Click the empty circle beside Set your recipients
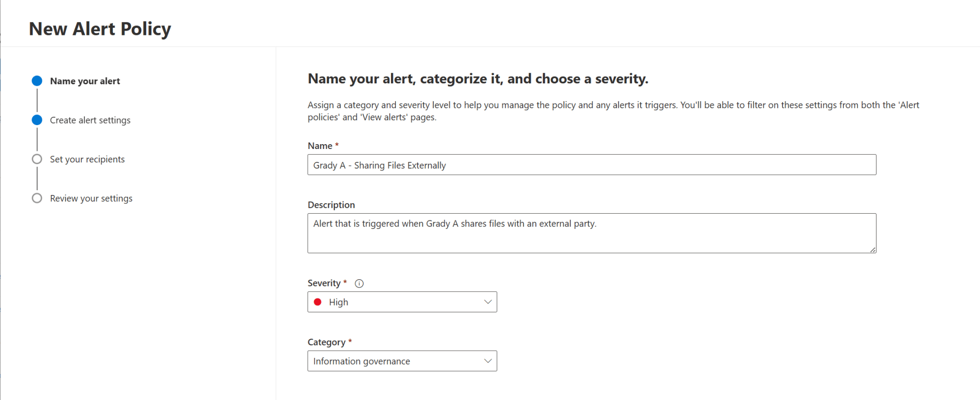The image size is (980, 400). [x=36, y=159]
